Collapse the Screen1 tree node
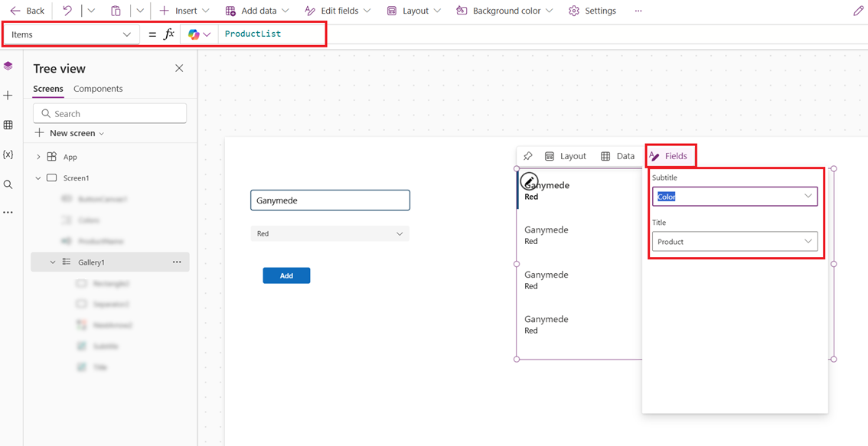The image size is (868, 446). (38, 178)
